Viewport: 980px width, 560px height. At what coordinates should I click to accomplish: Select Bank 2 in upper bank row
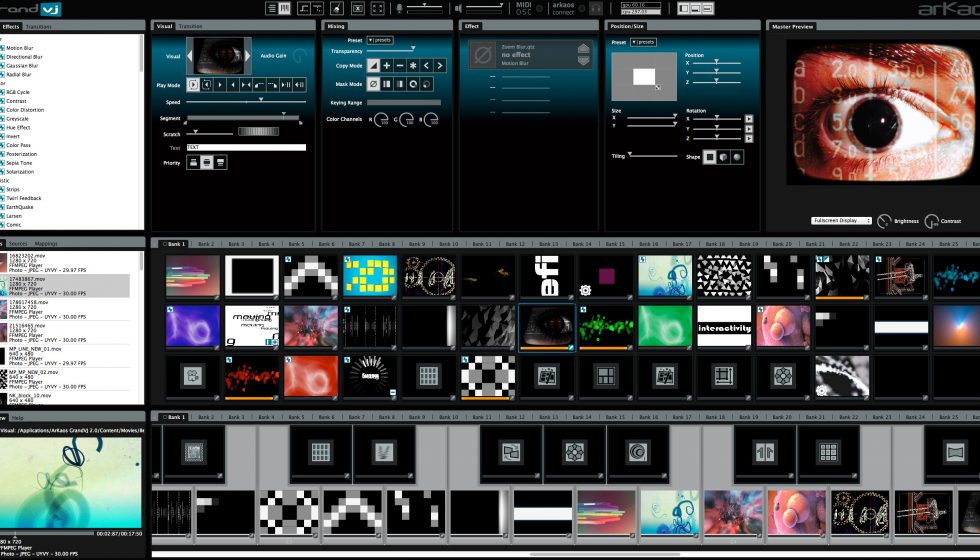tap(206, 244)
